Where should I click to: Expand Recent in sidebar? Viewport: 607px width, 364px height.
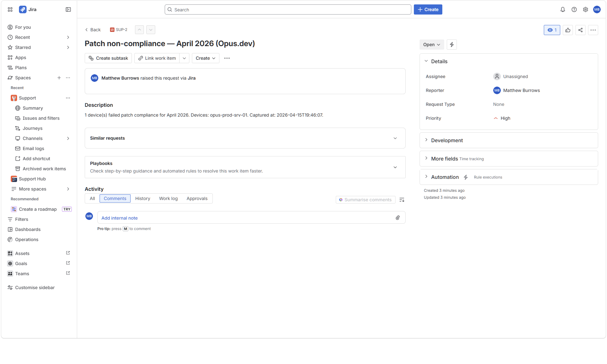click(68, 37)
